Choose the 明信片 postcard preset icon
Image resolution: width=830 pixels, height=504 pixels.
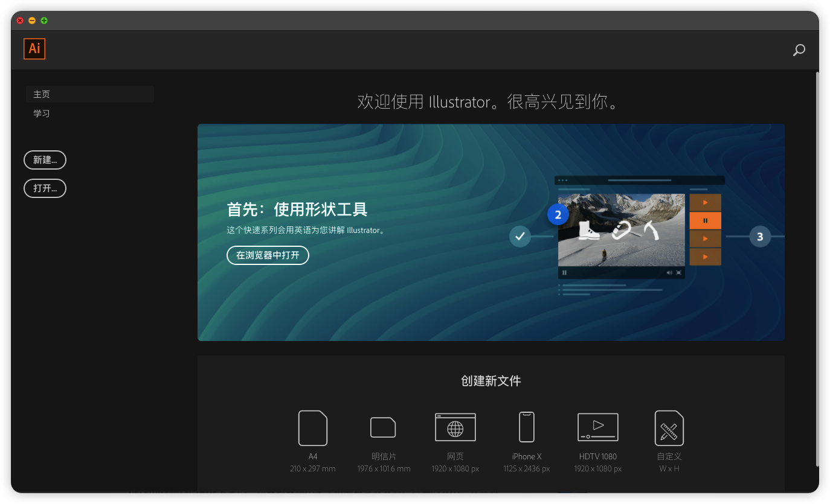383,427
